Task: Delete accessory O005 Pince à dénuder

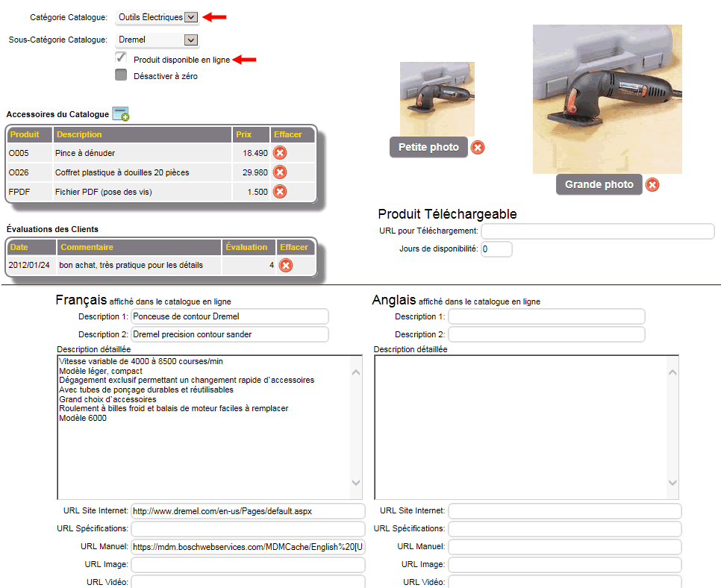Action: [280, 153]
